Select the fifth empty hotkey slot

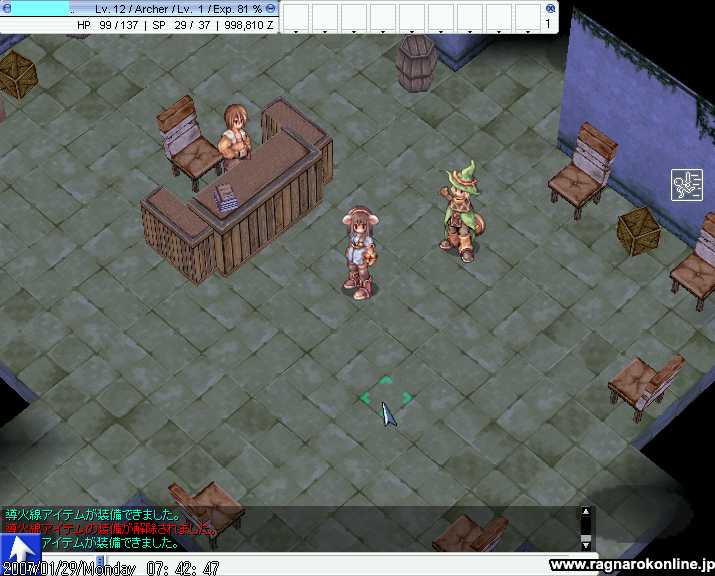pyautogui.click(x=412, y=18)
